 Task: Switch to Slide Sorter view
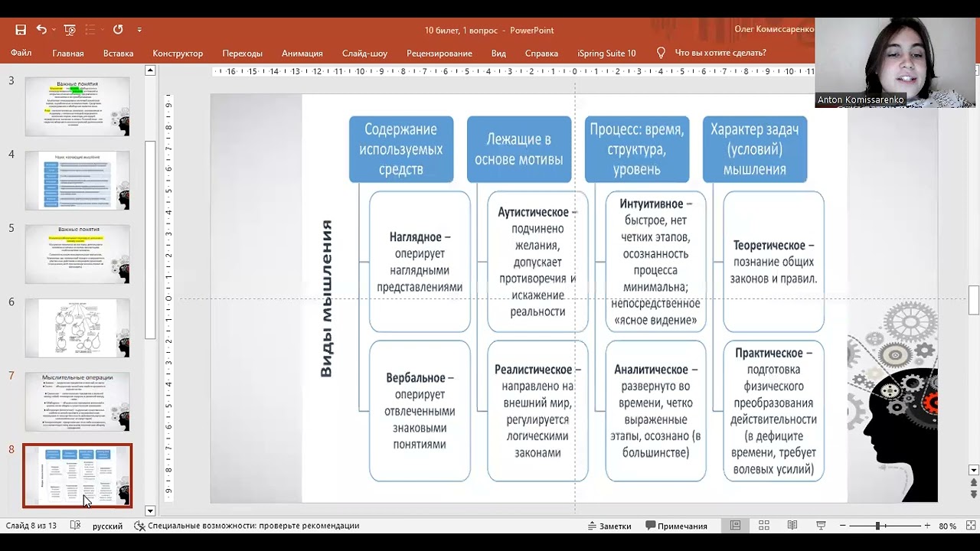[x=763, y=526]
